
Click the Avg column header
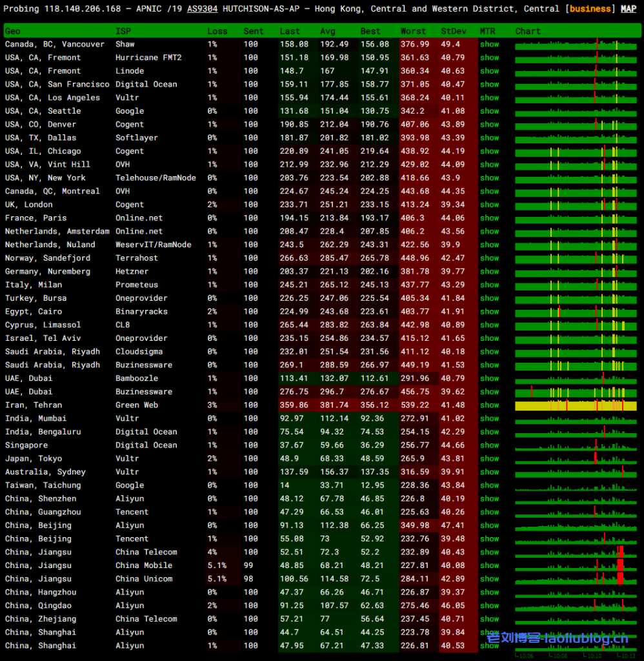click(328, 31)
